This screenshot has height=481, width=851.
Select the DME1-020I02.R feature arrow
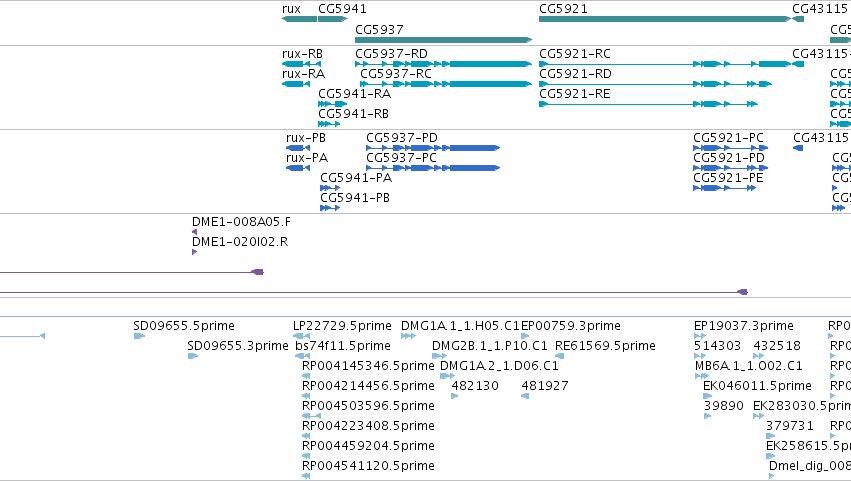(x=194, y=252)
